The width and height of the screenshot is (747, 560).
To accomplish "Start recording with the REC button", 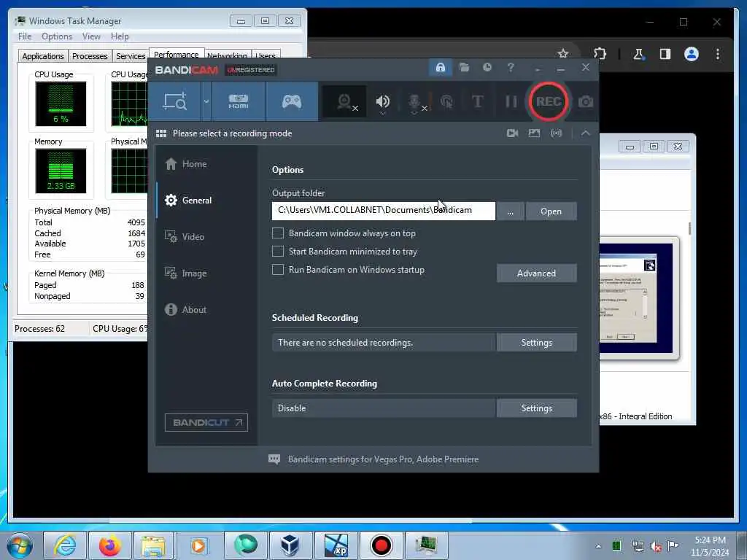I will (549, 101).
